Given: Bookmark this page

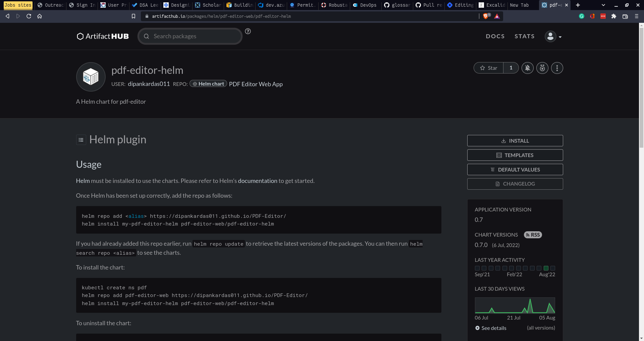Looking at the screenshot, I should tap(133, 16).
